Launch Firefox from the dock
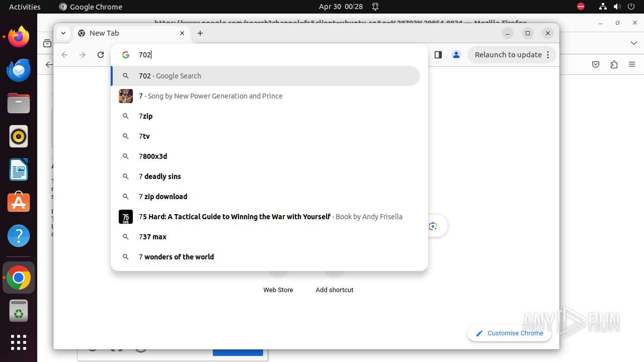This screenshot has width=644, height=362. pyautogui.click(x=19, y=37)
